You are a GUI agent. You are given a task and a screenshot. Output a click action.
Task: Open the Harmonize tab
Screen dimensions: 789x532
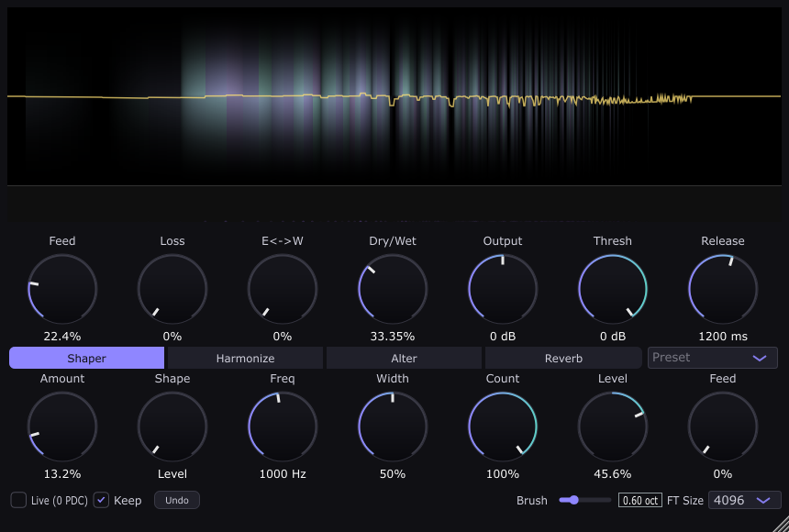pos(246,358)
